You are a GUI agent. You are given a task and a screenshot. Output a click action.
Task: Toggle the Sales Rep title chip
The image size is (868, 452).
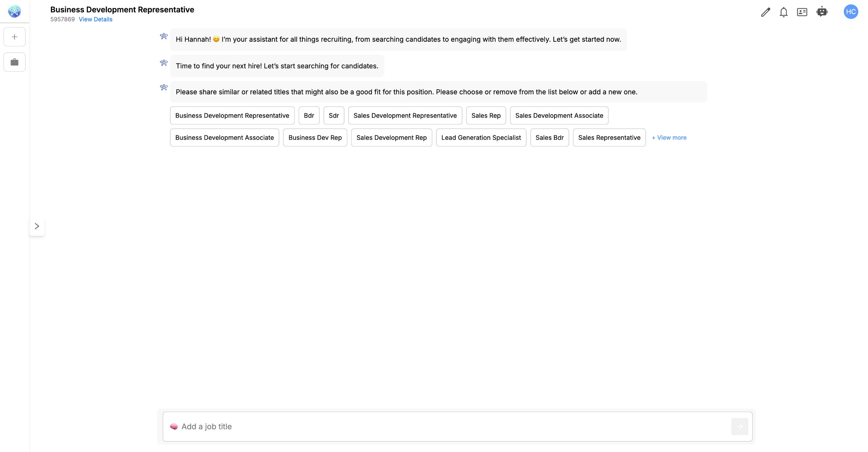pyautogui.click(x=486, y=115)
